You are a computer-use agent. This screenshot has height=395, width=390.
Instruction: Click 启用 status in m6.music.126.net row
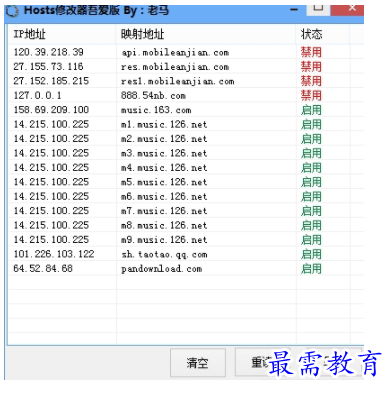[311, 196]
